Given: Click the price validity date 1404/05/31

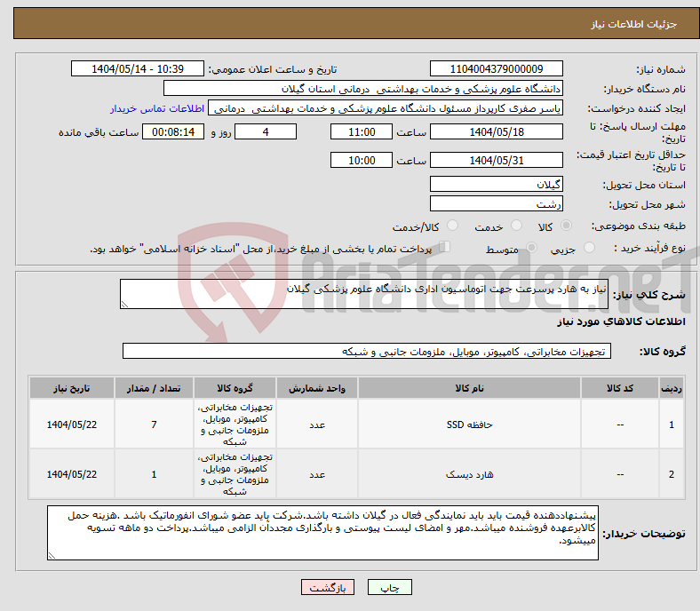Looking at the screenshot, I should click(496, 160).
